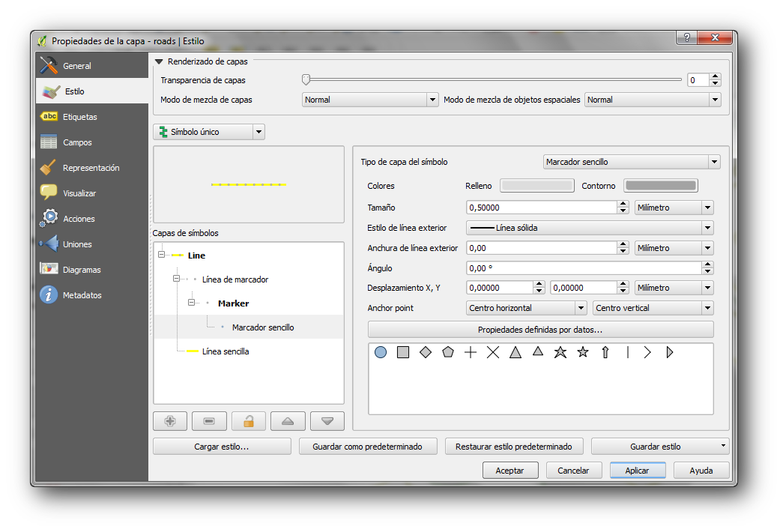
Task: Collapse the Renderizado de capas section
Action: (x=160, y=61)
